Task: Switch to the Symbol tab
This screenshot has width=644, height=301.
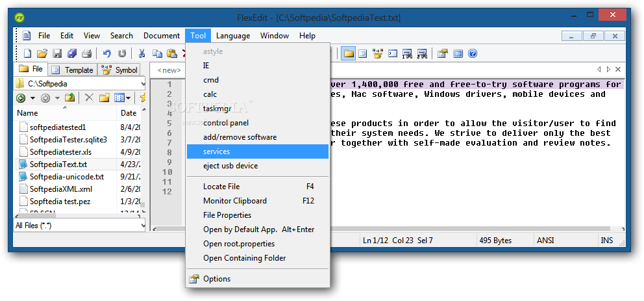Action: 119,70
